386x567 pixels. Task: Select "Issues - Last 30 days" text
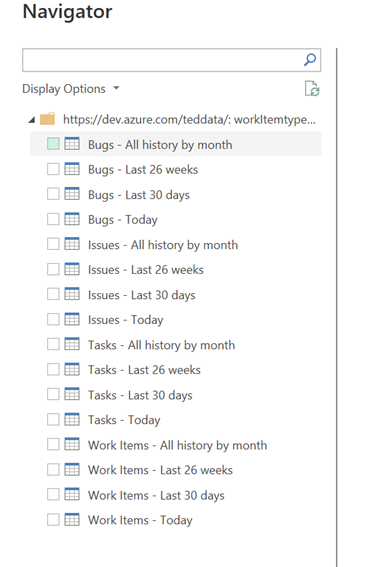click(x=142, y=295)
